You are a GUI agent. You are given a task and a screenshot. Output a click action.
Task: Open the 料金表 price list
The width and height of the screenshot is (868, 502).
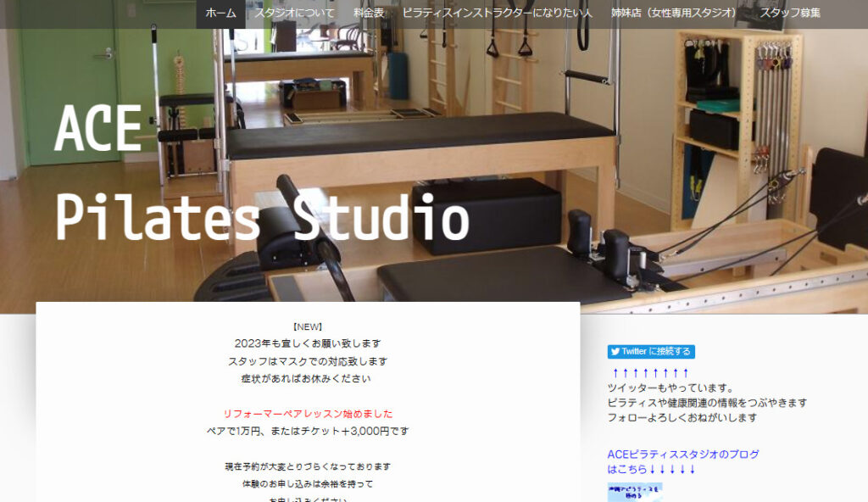[369, 14]
